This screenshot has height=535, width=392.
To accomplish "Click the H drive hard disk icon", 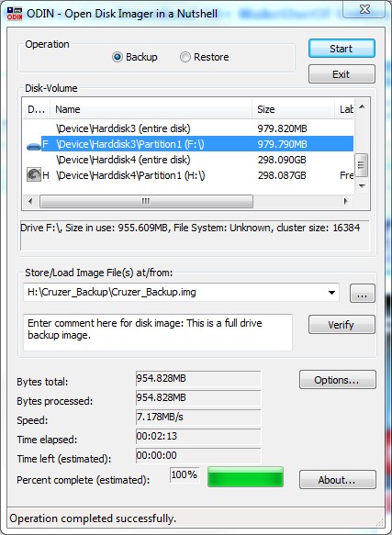I will [x=34, y=174].
